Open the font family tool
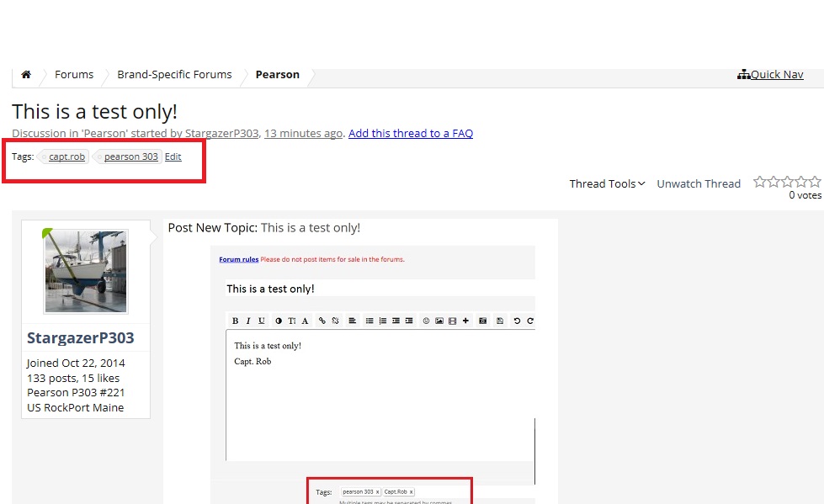The width and height of the screenshot is (824, 504). pyautogui.click(x=305, y=321)
